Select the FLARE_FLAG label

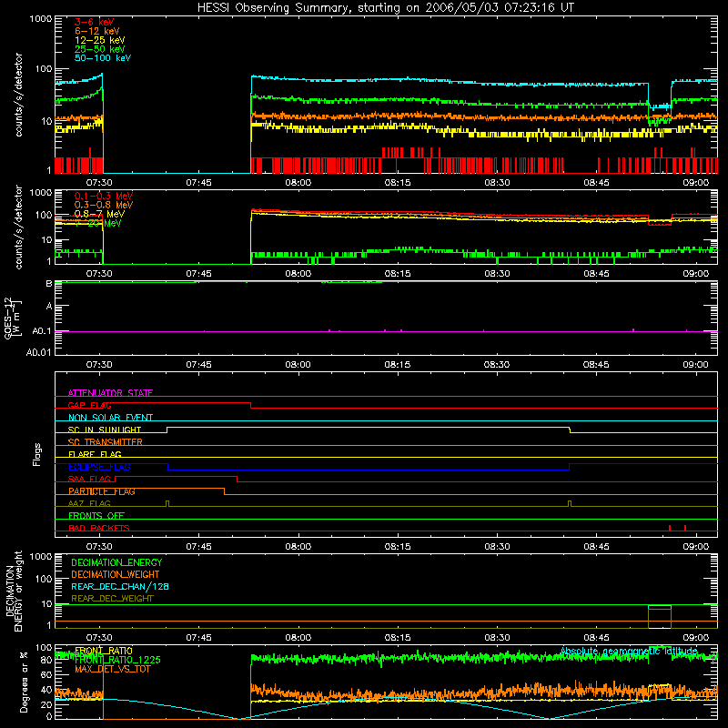[x=95, y=454]
